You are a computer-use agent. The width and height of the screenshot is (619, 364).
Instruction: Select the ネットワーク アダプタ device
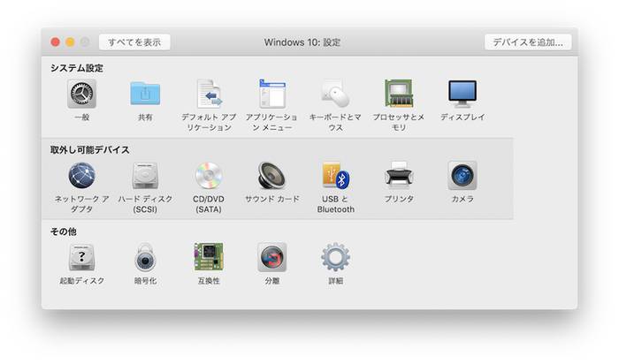81,176
